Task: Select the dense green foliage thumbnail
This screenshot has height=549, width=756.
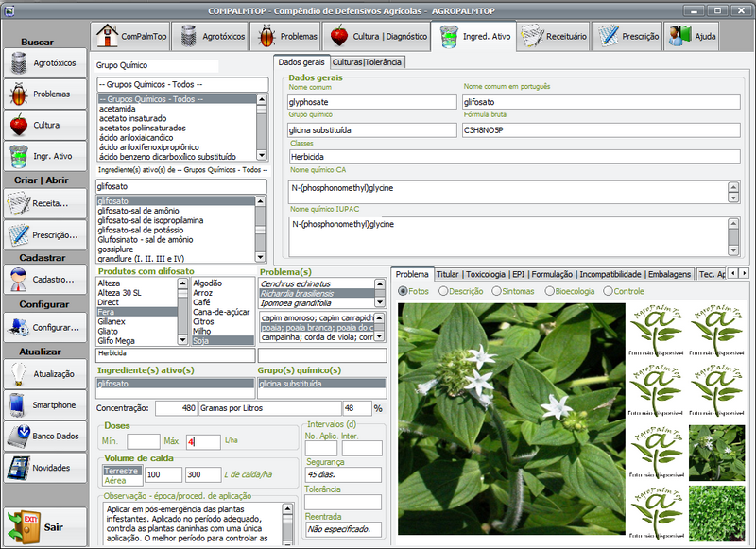Action: click(716, 513)
